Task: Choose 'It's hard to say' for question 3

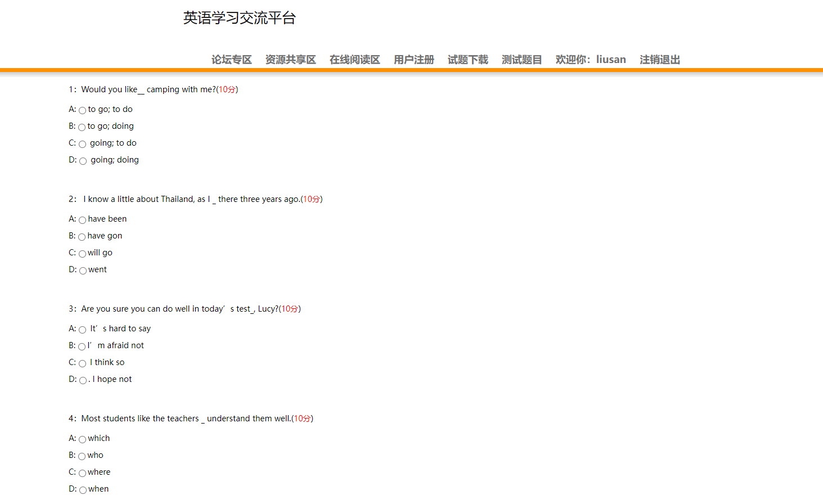Action: [x=82, y=330]
